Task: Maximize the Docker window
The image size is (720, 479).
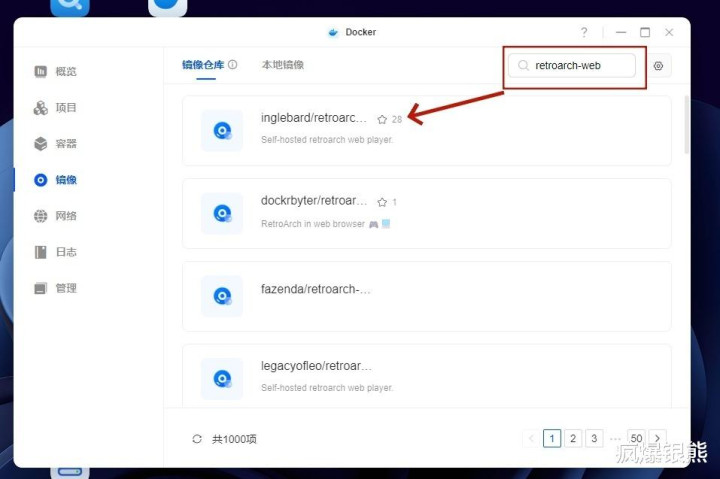Action: point(645,32)
